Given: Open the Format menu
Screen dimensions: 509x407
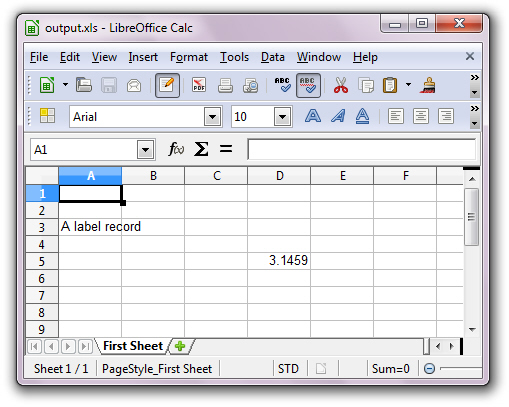Looking at the screenshot, I should coord(189,57).
